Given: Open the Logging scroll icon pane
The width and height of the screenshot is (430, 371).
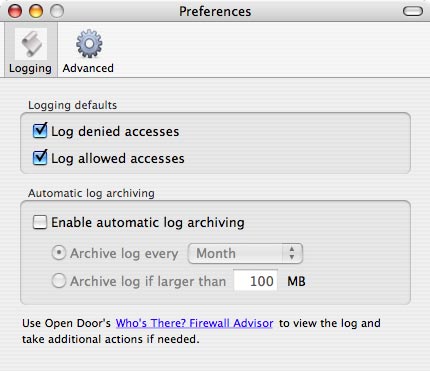Looking at the screenshot, I should 31,44.
